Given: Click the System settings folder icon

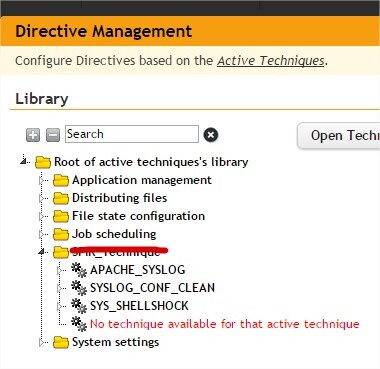Looking at the screenshot, I should point(61,342).
